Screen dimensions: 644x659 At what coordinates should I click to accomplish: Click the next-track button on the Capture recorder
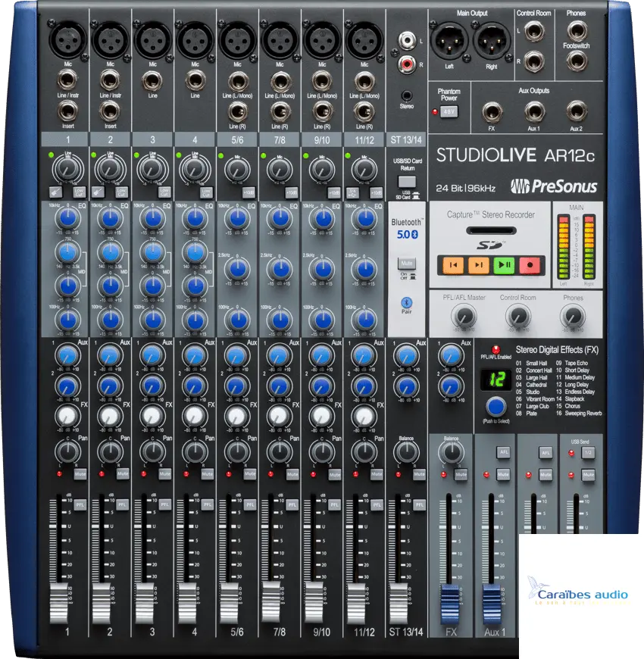click(479, 265)
